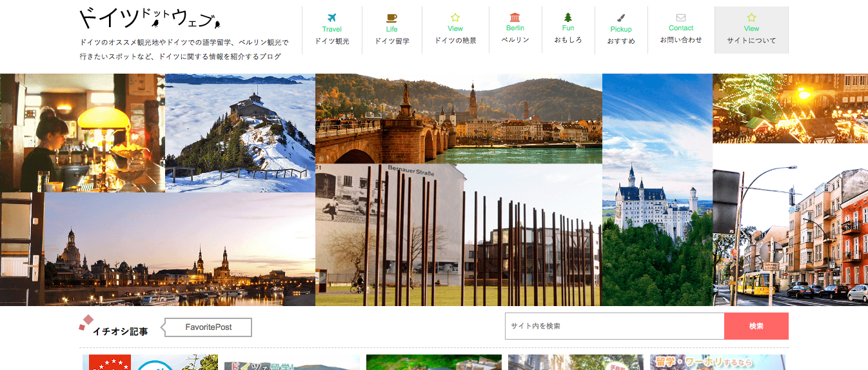The height and width of the screenshot is (370, 868).
Task: Open the ドイツ観光 menu item
Action: (x=332, y=41)
